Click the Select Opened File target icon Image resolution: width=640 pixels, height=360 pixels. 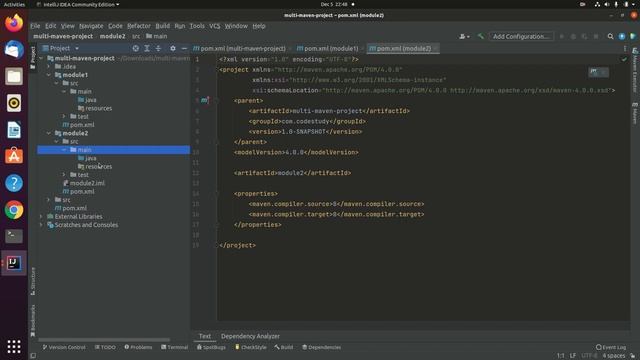(x=136, y=48)
